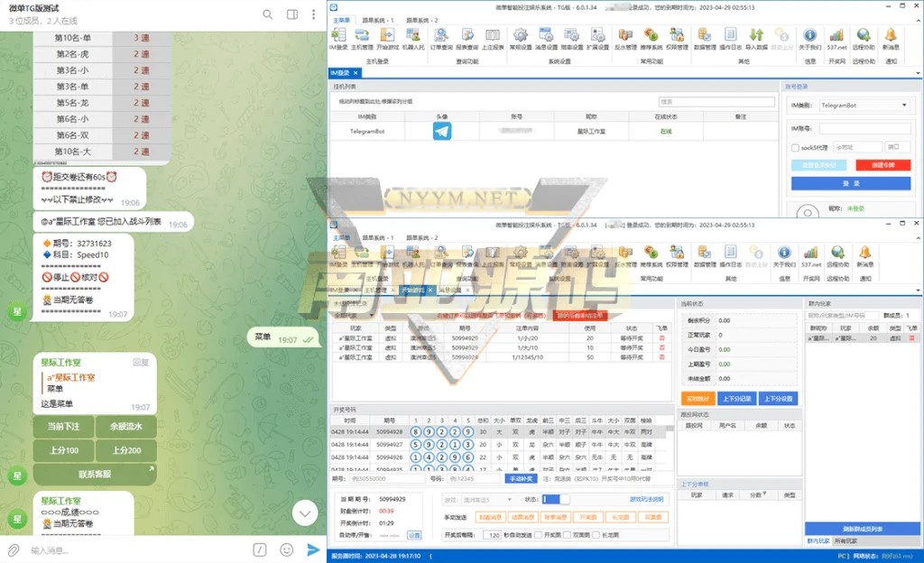Click the scroll-to-bottom chevron in the Telegram chat
924x563 pixels.
(x=305, y=513)
